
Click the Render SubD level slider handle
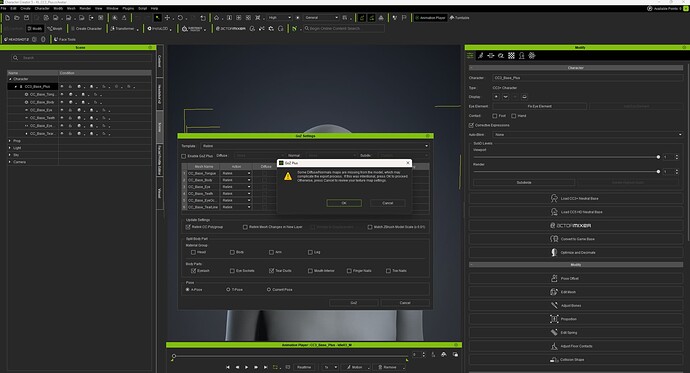[x=658, y=172]
